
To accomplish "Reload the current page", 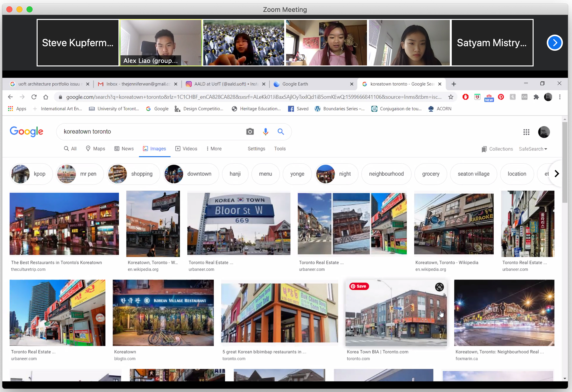I will pyautogui.click(x=34, y=97).
